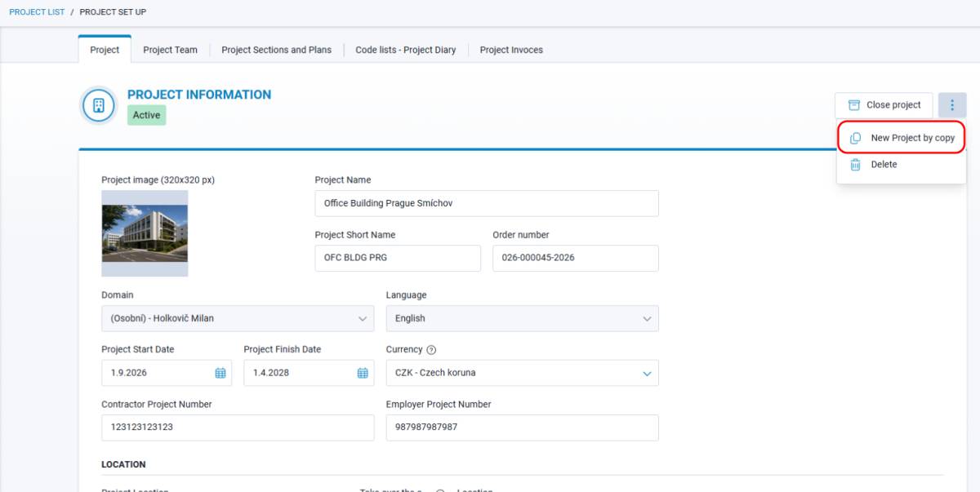Click the Project Name input field
Image resolution: width=980 pixels, height=492 pixels.
(487, 203)
